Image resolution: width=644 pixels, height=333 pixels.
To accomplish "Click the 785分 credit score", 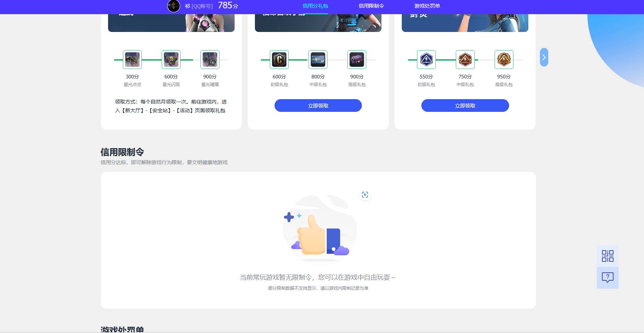I will pos(228,5).
